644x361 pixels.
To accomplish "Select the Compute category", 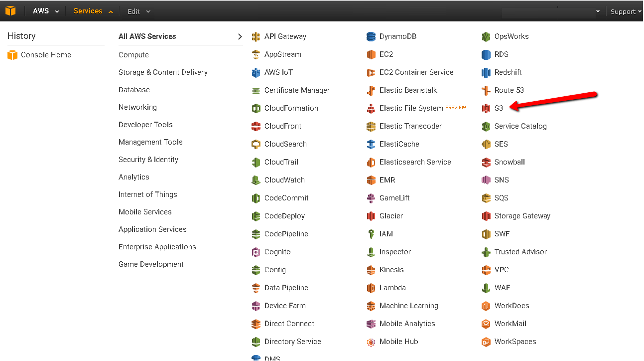I will click(x=133, y=55).
